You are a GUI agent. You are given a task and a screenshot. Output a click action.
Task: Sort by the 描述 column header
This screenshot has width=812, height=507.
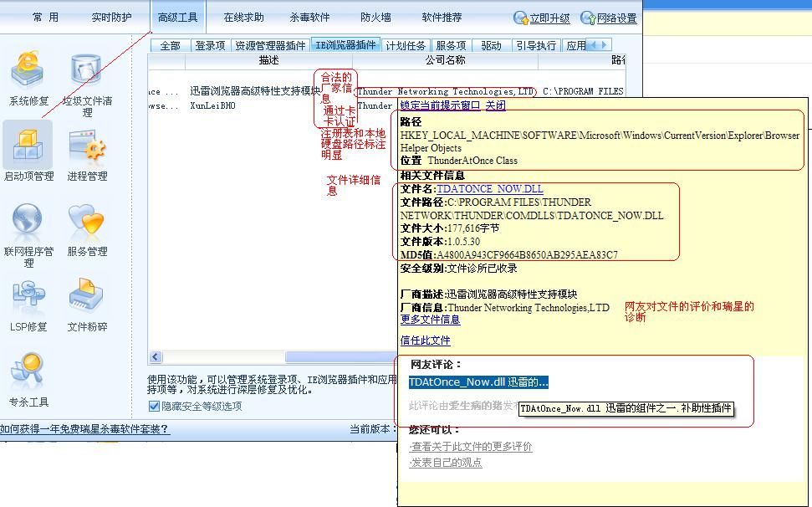(x=268, y=60)
